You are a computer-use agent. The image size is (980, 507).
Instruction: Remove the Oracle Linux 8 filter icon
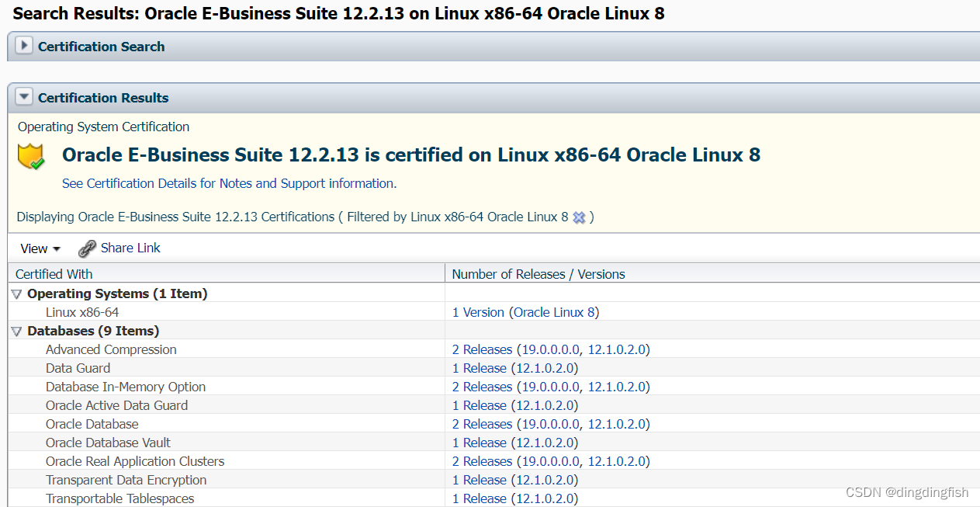click(579, 217)
